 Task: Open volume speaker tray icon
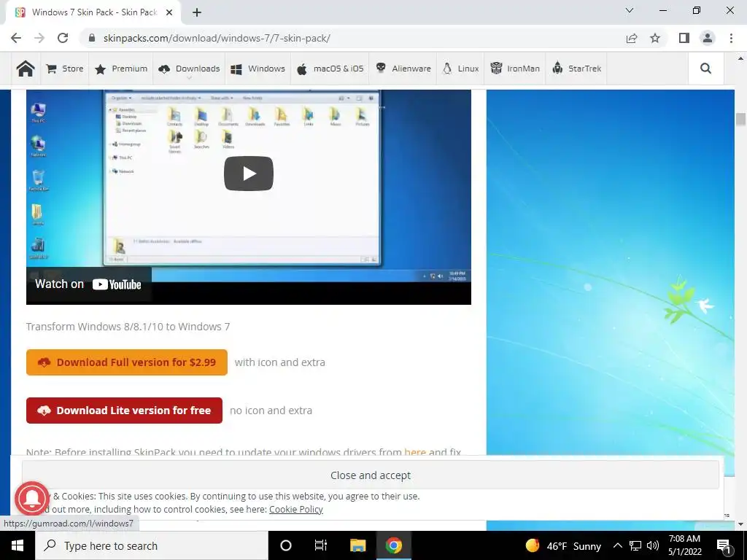[x=653, y=545]
